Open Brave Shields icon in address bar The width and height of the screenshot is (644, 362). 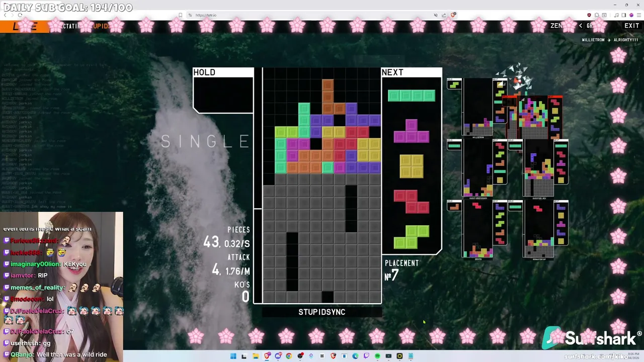click(453, 15)
